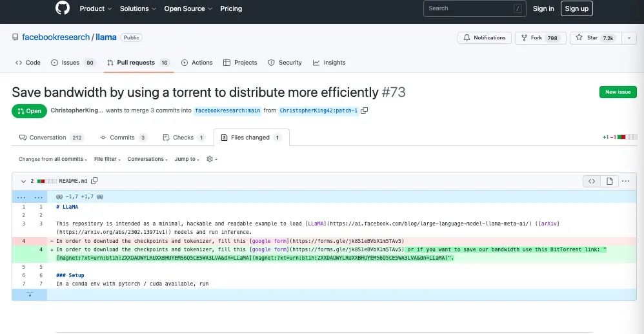This screenshot has height=334, width=644.
Task: Click the diffstat color bar on right
Action: 627,138
